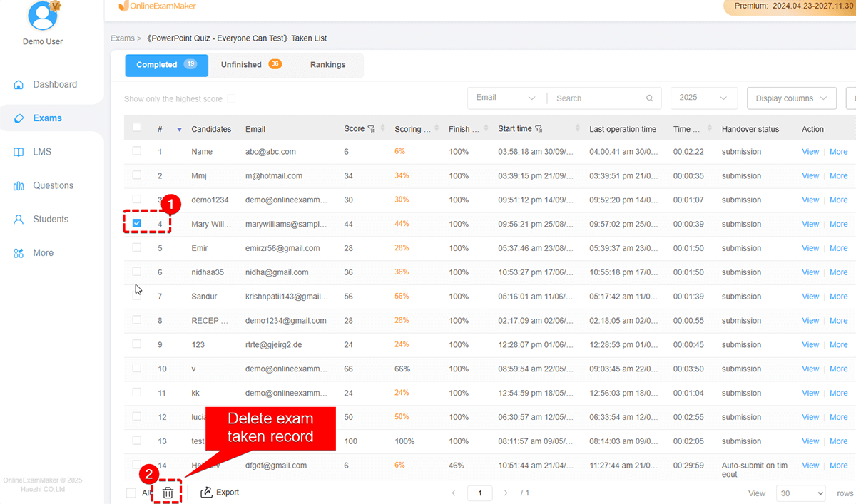Click the Demo User avatar

point(44,15)
